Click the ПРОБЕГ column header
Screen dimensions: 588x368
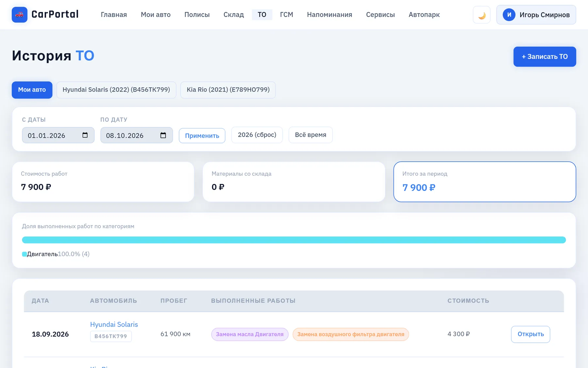(174, 301)
